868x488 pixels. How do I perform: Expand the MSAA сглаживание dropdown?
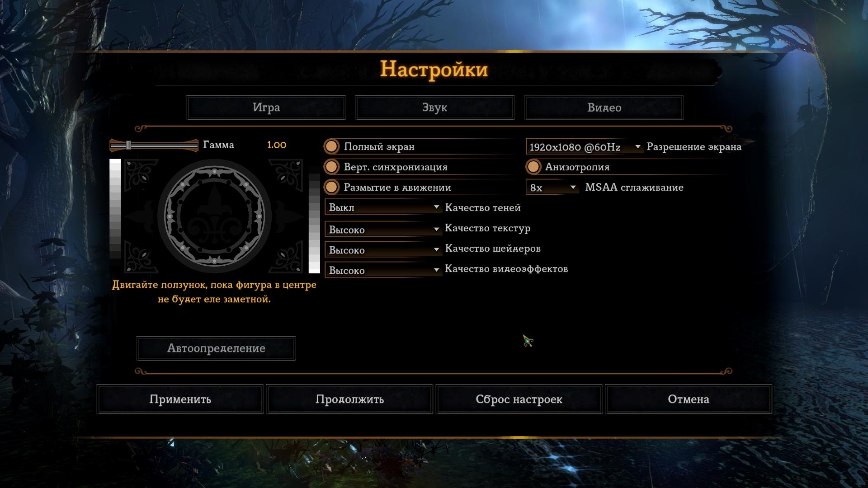coord(552,188)
